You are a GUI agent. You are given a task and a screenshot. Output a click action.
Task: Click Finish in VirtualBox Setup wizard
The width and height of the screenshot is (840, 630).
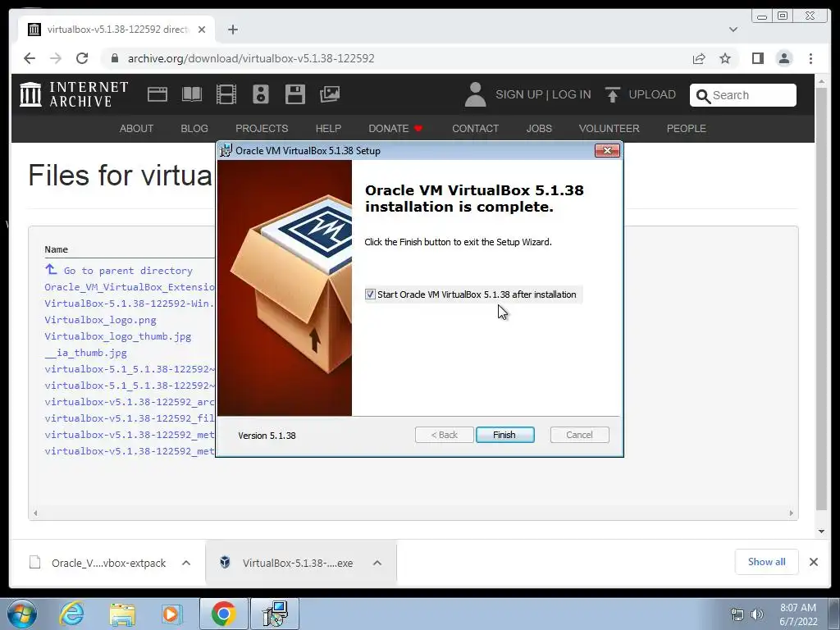click(x=504, y=435)
